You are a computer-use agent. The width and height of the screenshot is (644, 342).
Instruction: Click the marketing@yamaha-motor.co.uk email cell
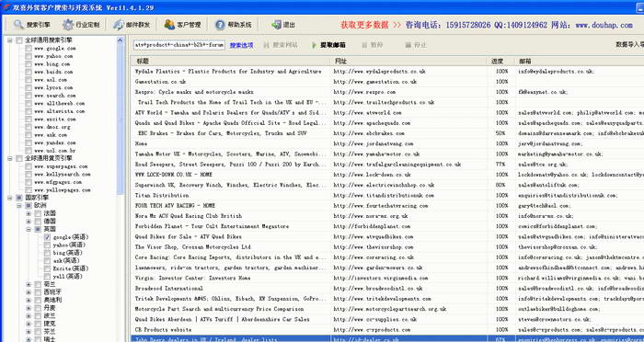[x=560, y=154]
